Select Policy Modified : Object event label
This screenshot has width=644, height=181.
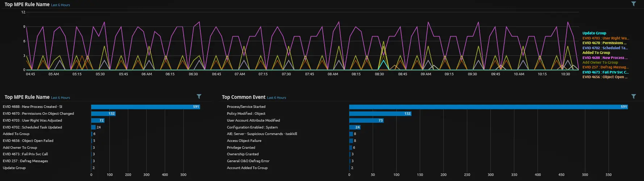pyautogui.click(x=246, y=114)
